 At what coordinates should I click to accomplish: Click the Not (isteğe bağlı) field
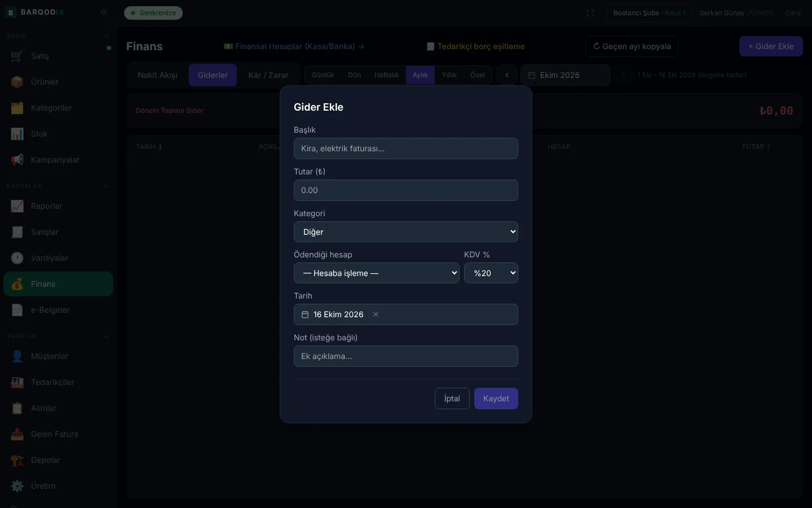(x=406, y=356)
